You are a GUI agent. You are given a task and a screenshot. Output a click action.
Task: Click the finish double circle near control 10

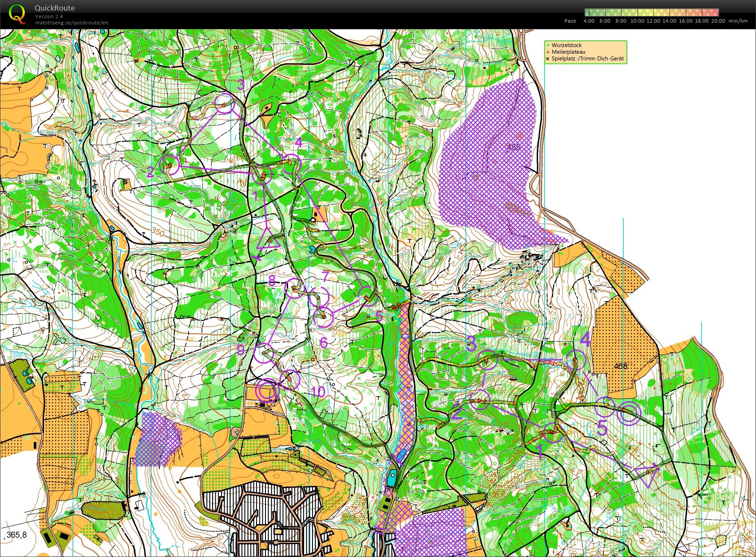coord(266,391)
